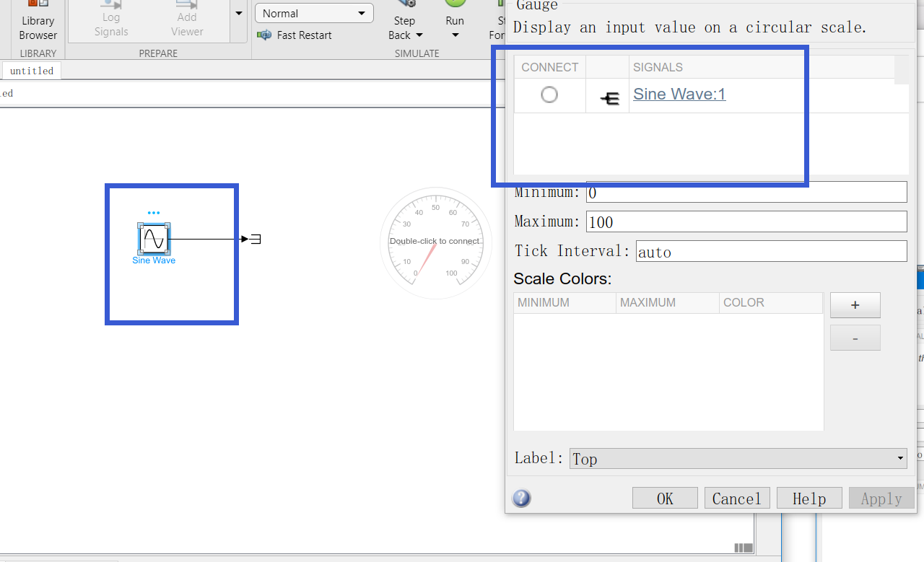Open the Library Browser
Screen dimensions: 924x562
[x=38, y=22]
